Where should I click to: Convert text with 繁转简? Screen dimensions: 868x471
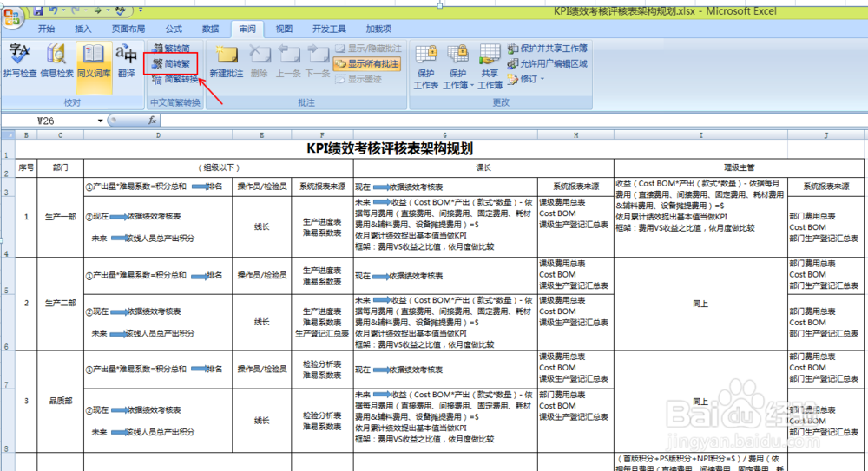coord(172,49)
